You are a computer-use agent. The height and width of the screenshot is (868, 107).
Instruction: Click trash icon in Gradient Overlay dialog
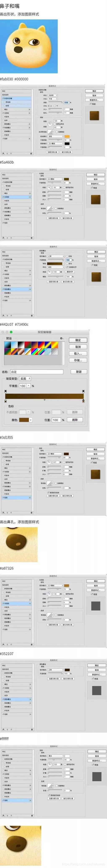pos(31,316)
